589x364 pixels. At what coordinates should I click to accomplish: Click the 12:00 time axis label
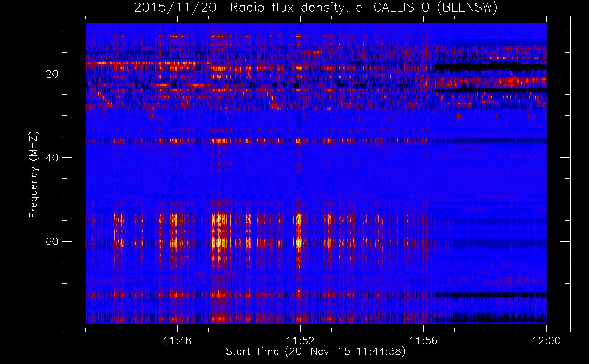(x=546, y=341)
